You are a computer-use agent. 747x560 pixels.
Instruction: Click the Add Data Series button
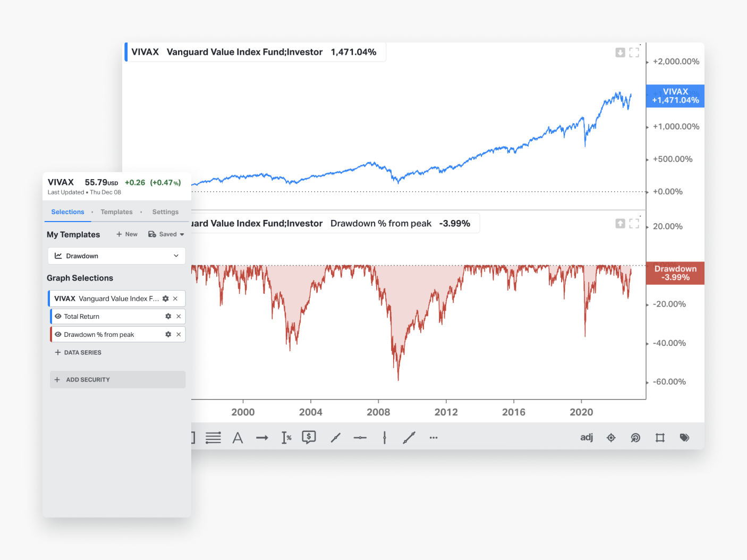tap(78, 352)
